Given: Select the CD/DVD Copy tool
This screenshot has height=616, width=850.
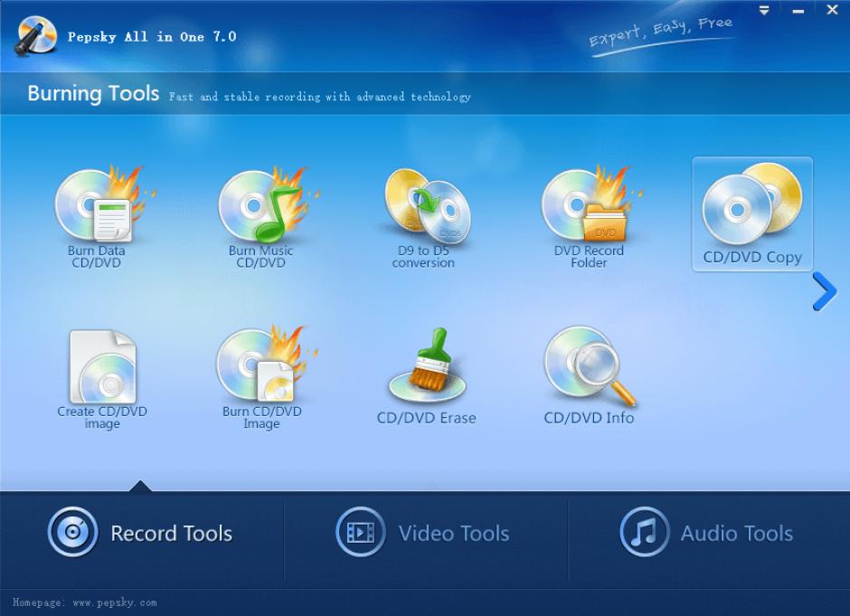Looking at the screenshot, I should click(x=752, y=214).
